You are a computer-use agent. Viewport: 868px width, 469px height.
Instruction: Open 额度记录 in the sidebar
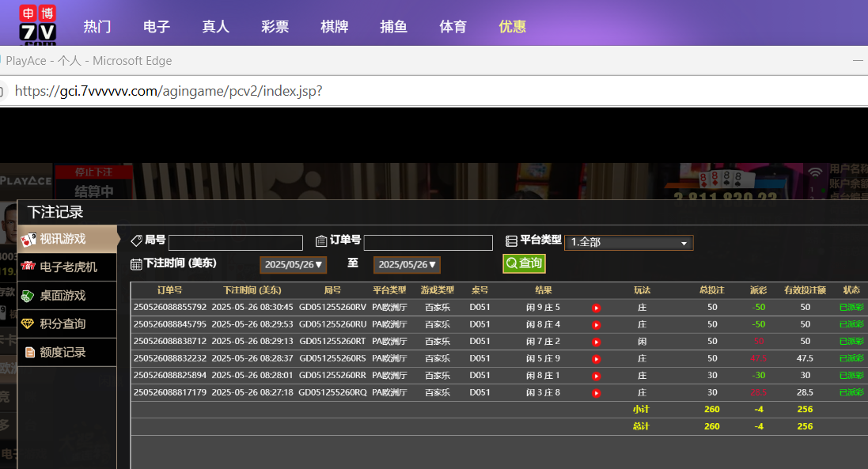pyautogui.click(x=66, y=353)
